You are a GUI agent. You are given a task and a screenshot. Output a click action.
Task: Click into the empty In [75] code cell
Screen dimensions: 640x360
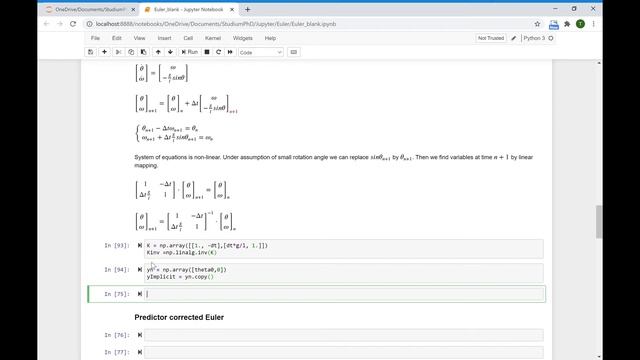(344, 294)
